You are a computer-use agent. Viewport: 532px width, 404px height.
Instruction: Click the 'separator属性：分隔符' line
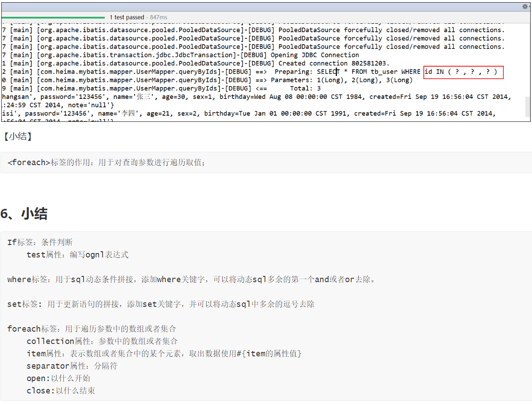(72, 366)
